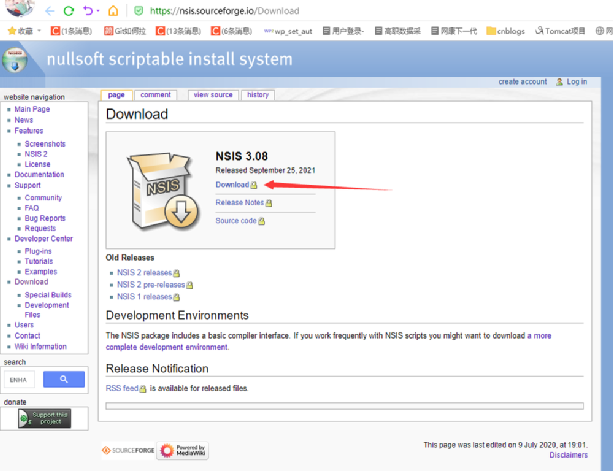The width and height of the screenshot is (613, 471).
Task: Open the Gitlab bookmark
Action: 125,31
